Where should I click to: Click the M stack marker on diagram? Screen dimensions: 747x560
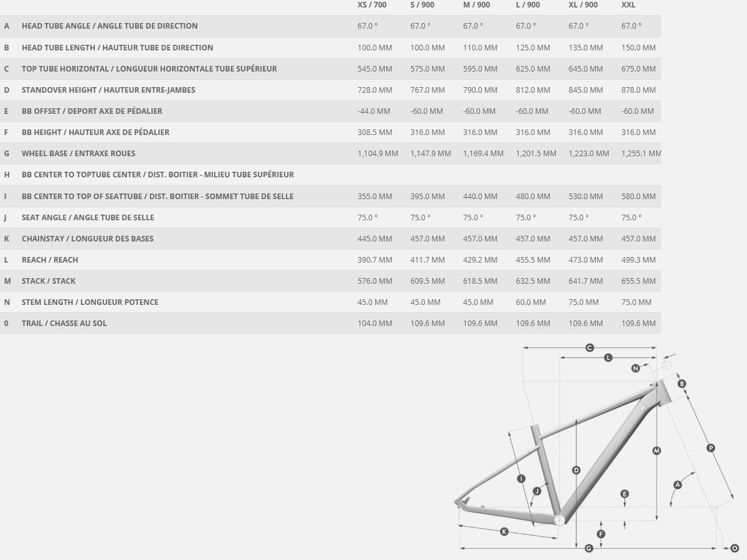coord(656,450)
